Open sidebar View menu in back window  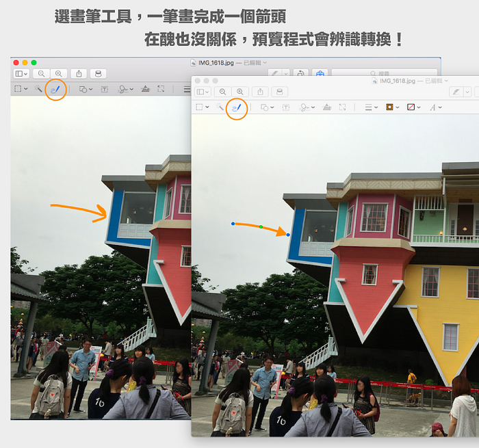coord(21,74)
